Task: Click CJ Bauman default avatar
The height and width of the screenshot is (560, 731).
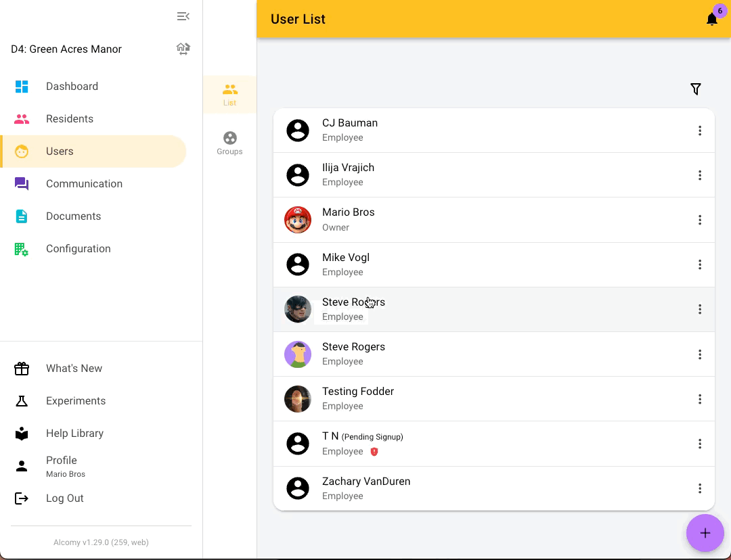Action: tap(298, 131)
